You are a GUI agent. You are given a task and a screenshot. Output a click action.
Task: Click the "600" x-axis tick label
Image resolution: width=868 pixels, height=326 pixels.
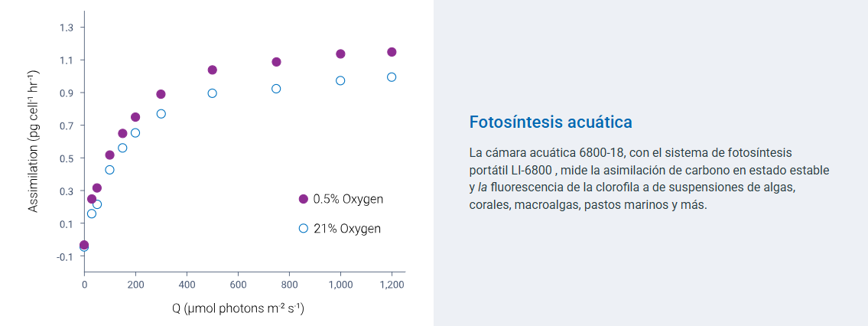point(238,285)
